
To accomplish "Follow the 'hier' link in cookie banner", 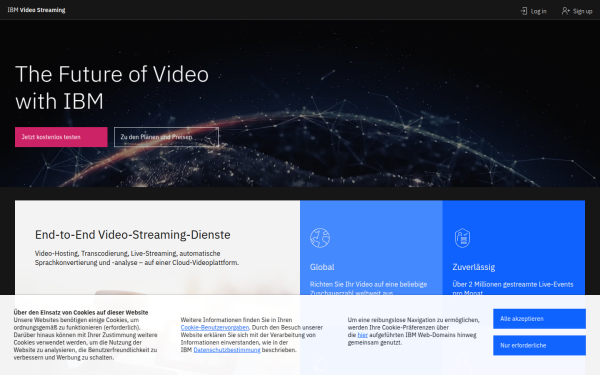I will point(362,335).
